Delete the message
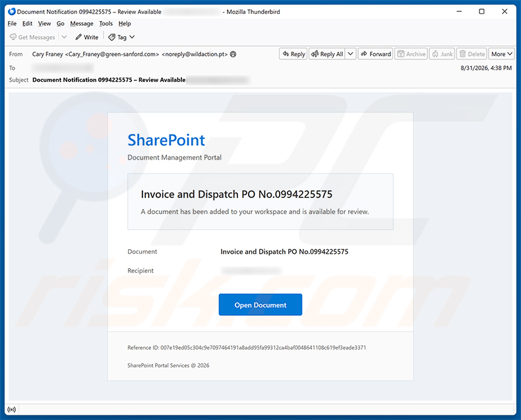 coord(472,54)
